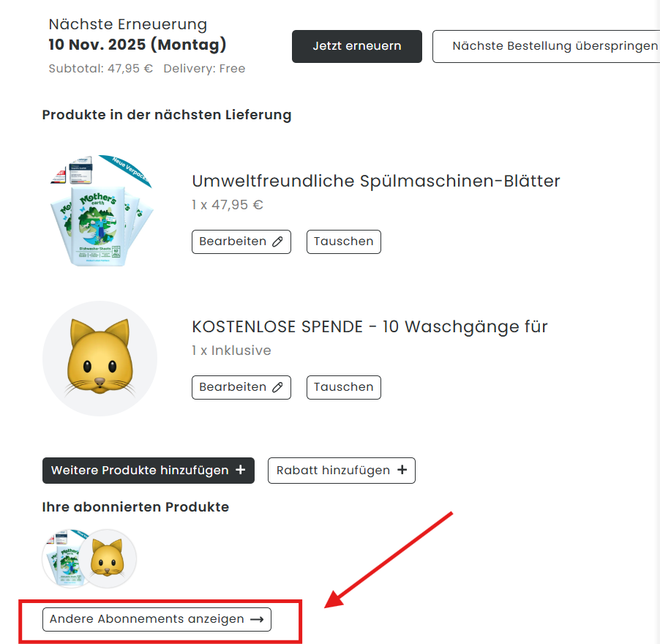The image size is (660, 644).
Task: Show other subscriptions with Andere Abonnements anzeigen
Action: click(157, 619)
